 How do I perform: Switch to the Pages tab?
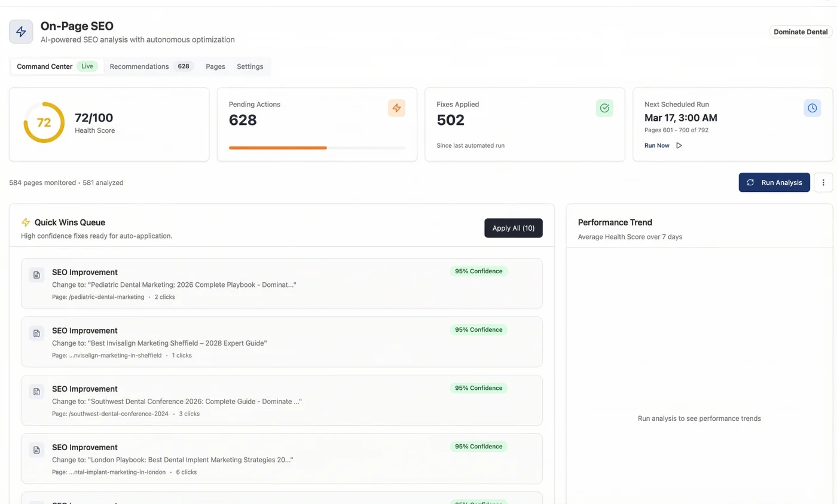(215, 66)
